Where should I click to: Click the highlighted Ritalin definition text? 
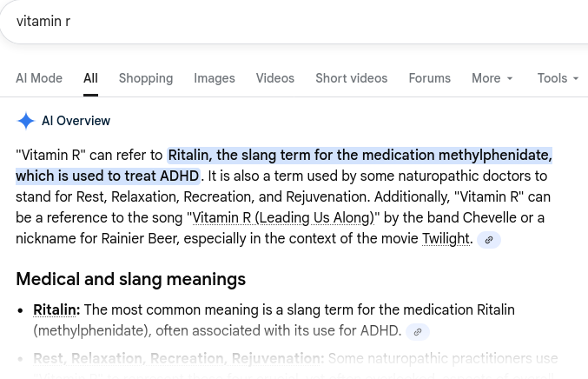pos(360,156)
